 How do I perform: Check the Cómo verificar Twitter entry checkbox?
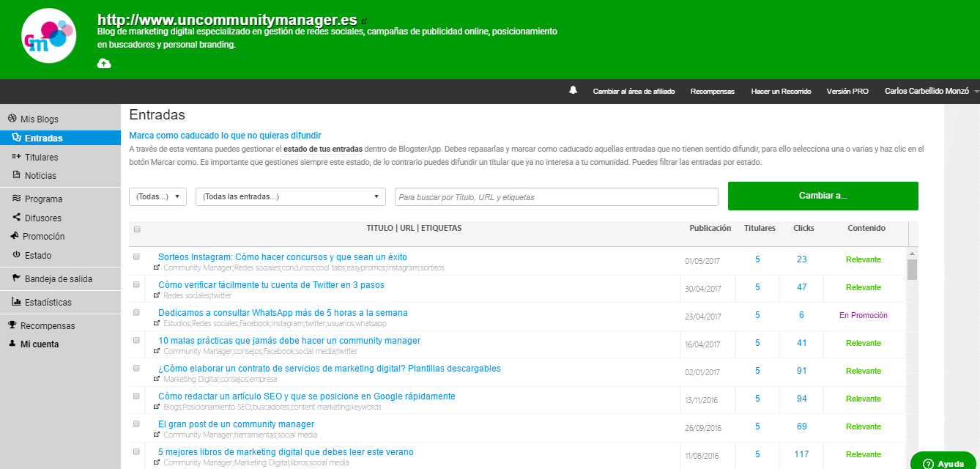coord(136,284)
